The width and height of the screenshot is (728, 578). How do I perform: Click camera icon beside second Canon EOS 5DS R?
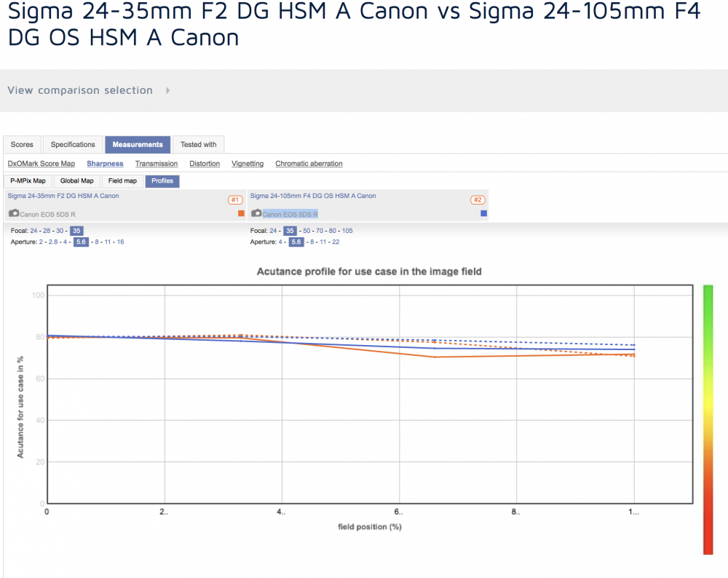point(256,213)
